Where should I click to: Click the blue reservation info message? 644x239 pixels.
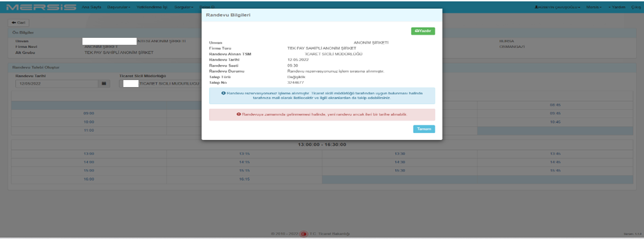[x=322, y=96]
